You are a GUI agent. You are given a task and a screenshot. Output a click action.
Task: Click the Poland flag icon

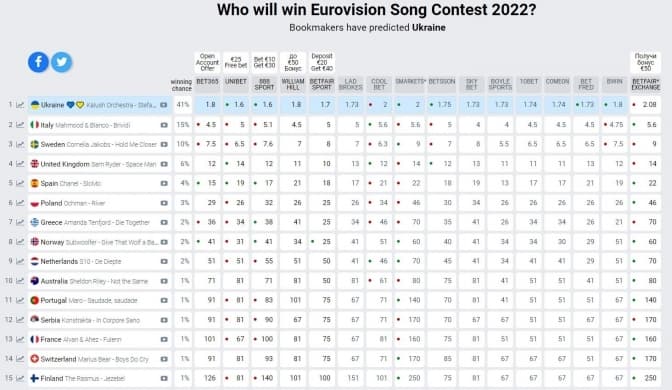[x=35, y=203]
